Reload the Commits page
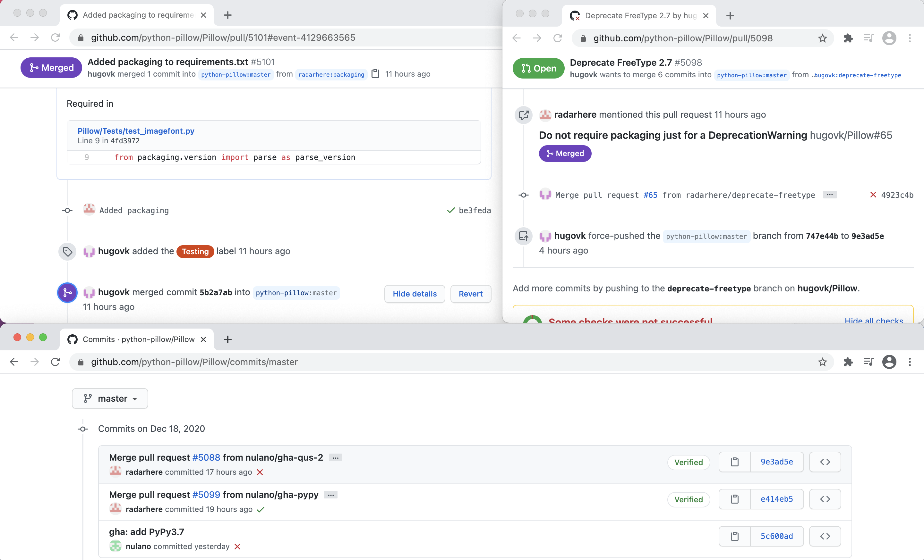The width and height of the screenshot is (924, 560). [55, 362]
